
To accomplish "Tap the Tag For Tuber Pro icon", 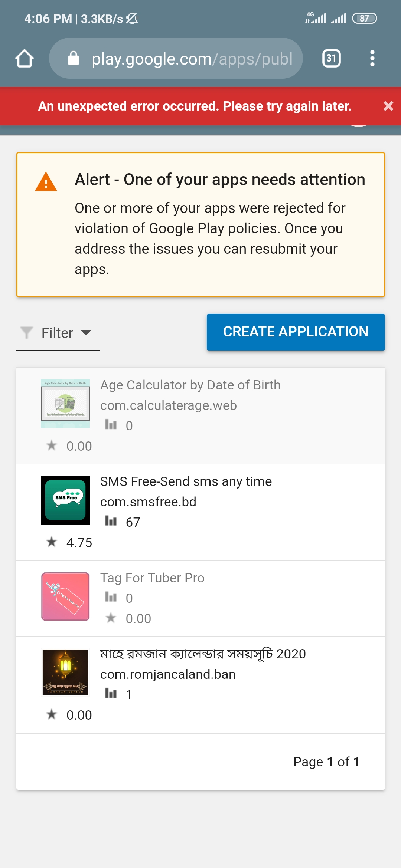I will coord(65,596).
